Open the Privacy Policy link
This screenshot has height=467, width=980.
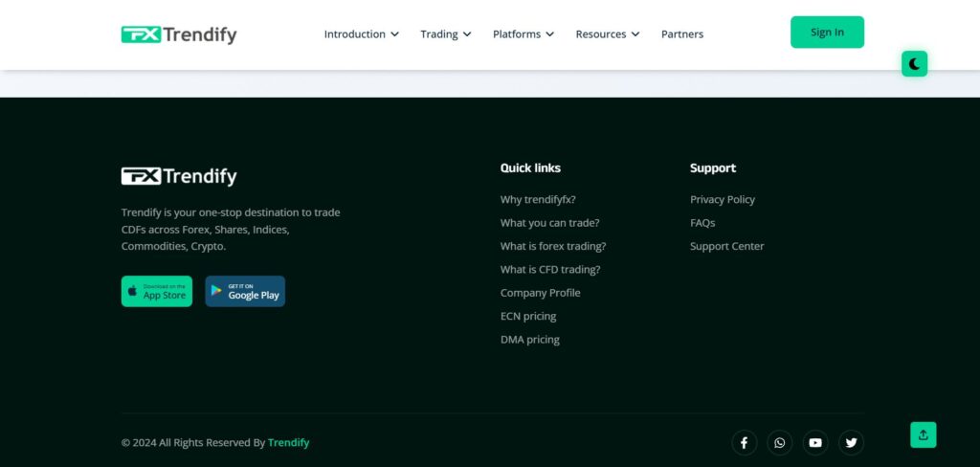(722, 199)
